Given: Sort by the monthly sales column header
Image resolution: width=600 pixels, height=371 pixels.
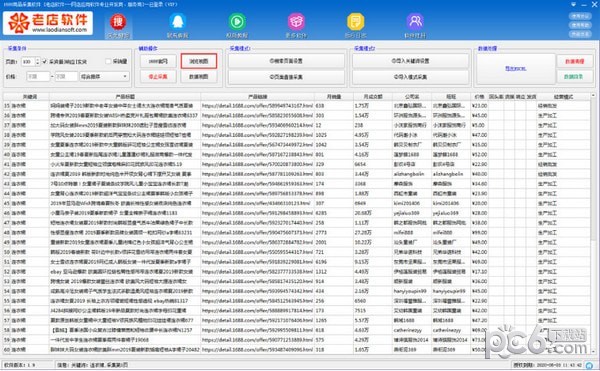Looking at the screenshot, I should (x=334, y=97).
